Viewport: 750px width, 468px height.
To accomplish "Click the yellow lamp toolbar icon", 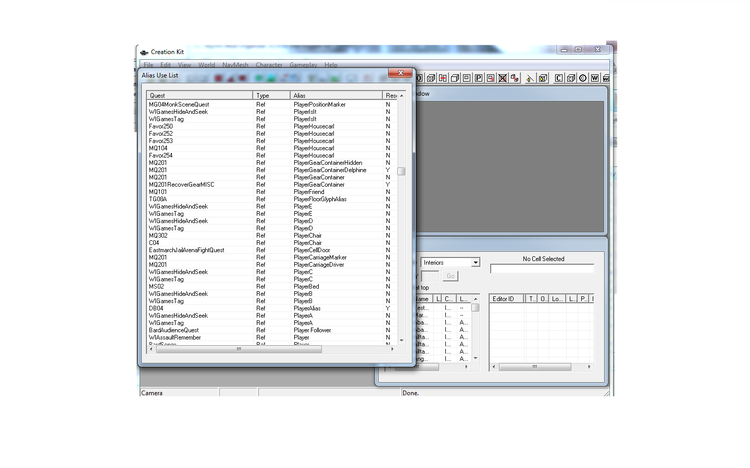I will coord(530,78).
